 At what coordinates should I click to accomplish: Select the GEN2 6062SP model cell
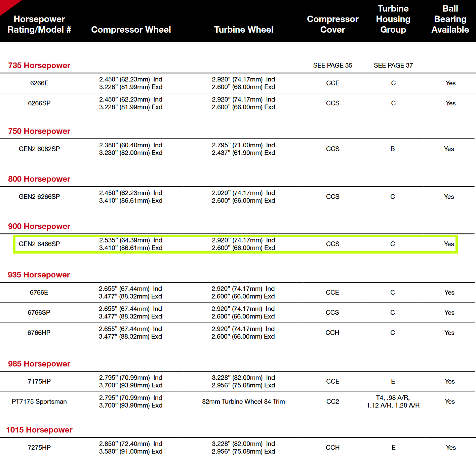click(x=39, y=149)
